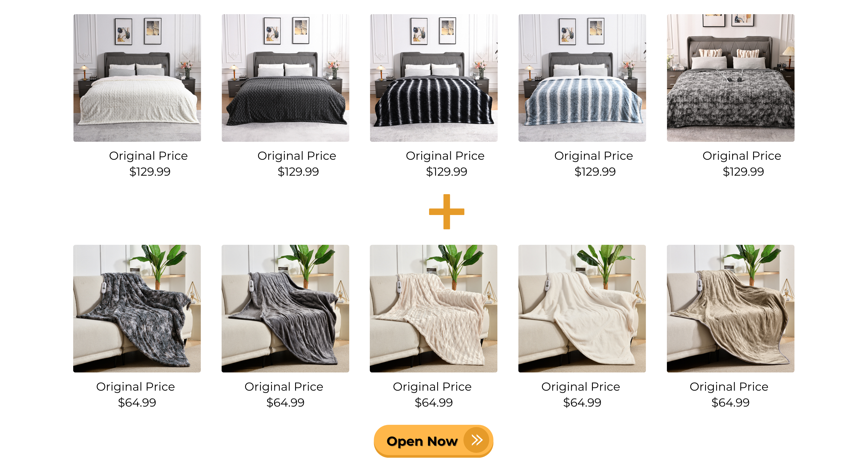Choose the blue striped bed blanket image
Screen dimensions: 868x463
[582, 78]
